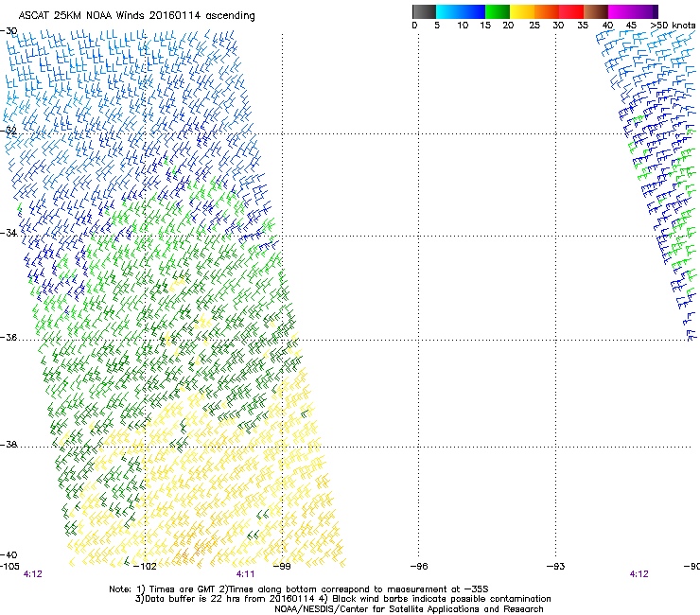Click the orange 25-30 knots legend segment

[x=547, y=11]
